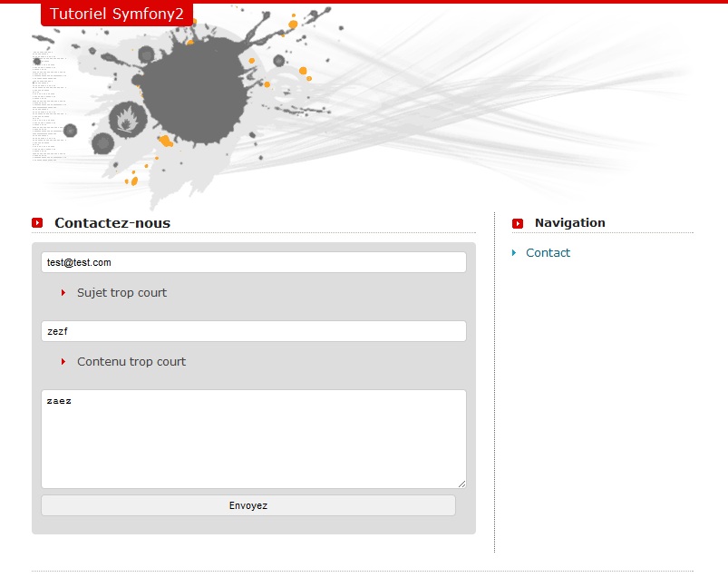Click the red arrow beside Sujet trop court
The height and width of the screenshot is (587, 728).
click(63, 292)
